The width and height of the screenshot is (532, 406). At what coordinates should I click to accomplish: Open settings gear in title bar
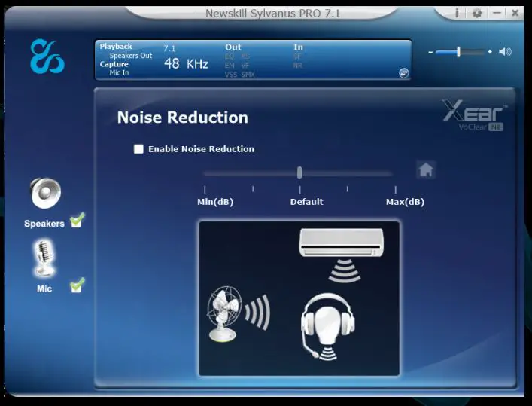[477, 14]
